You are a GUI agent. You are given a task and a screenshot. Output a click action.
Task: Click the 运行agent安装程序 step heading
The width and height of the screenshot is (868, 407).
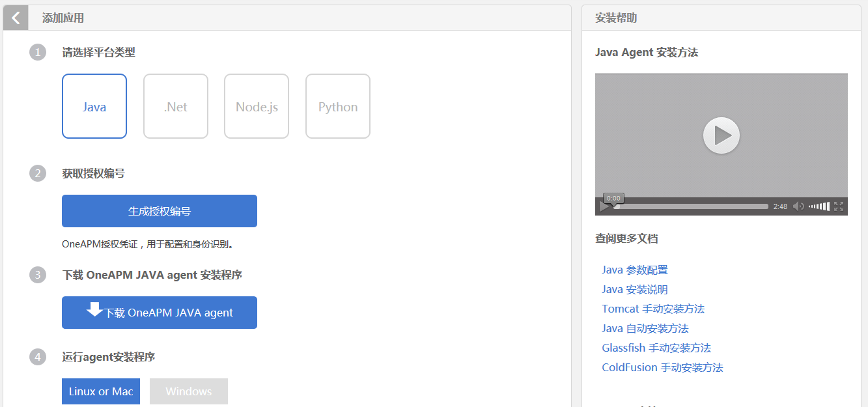tap(108, 357)
